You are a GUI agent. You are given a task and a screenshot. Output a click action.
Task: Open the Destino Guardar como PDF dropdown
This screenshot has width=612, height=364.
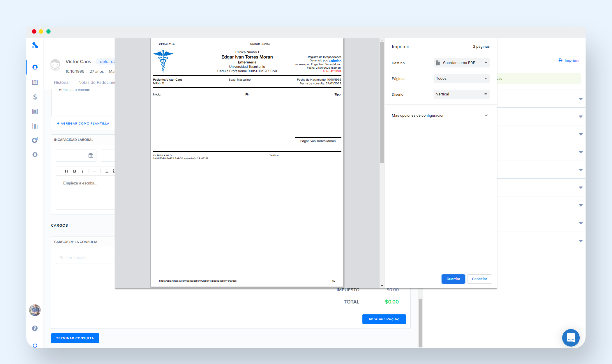pos(461,63)
